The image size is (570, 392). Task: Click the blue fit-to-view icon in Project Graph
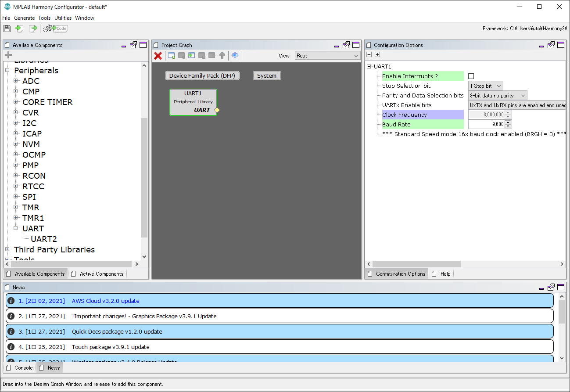235,55
